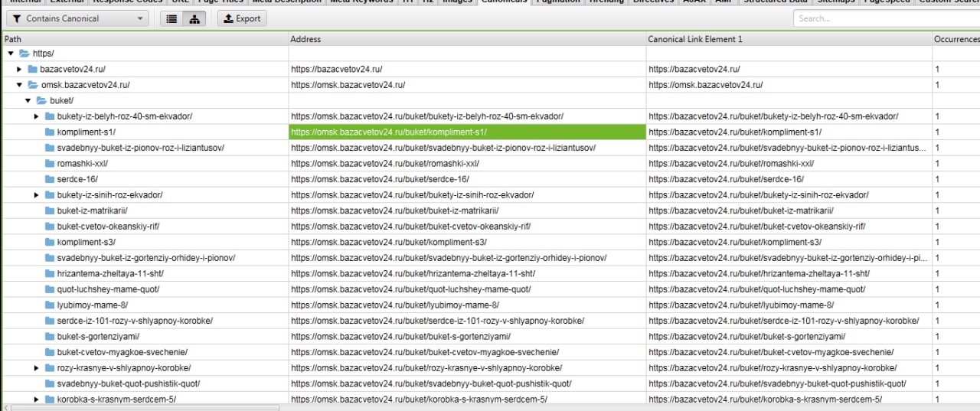This screenshot has height=411, width=980.
Task: Expand the bazacvetov24.ru/ node
Action: [20, 69]
